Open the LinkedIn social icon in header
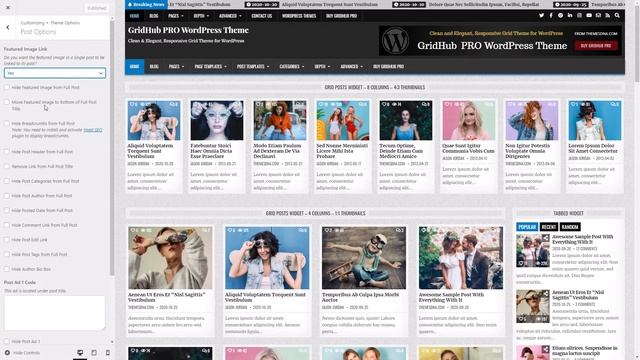This screenshot has height=360, width=640. [x=570, y=16]
